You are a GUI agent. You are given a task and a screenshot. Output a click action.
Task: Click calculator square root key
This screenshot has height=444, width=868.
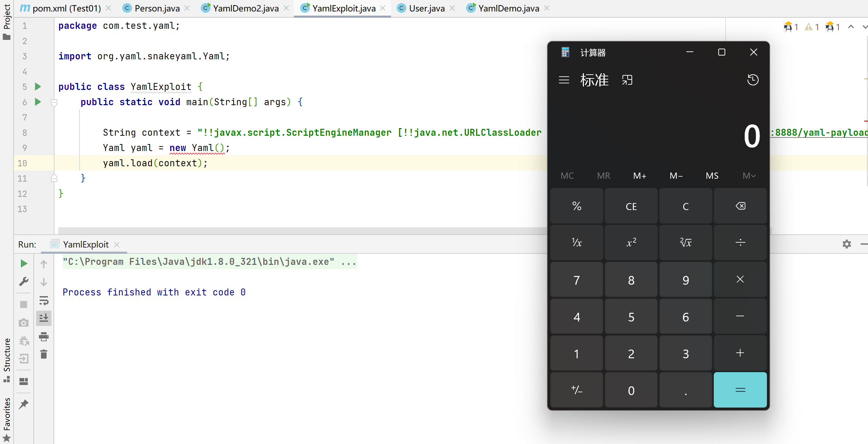(x=686, y=243)
